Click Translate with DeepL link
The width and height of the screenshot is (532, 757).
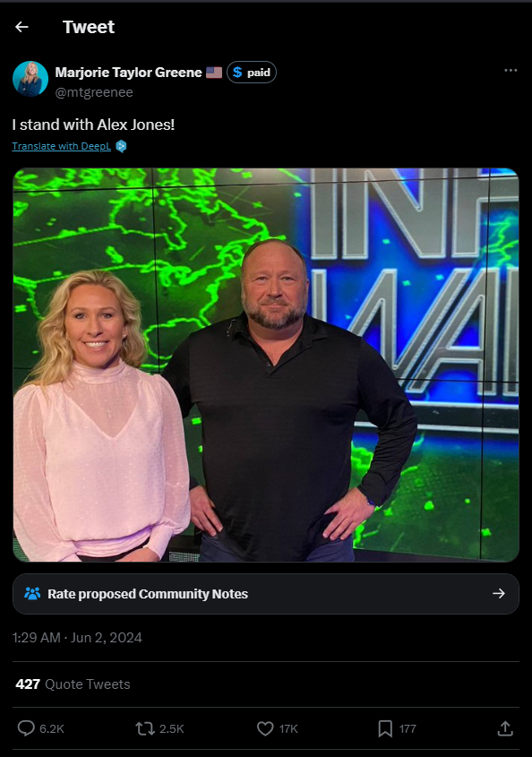(x=61, y=146)
